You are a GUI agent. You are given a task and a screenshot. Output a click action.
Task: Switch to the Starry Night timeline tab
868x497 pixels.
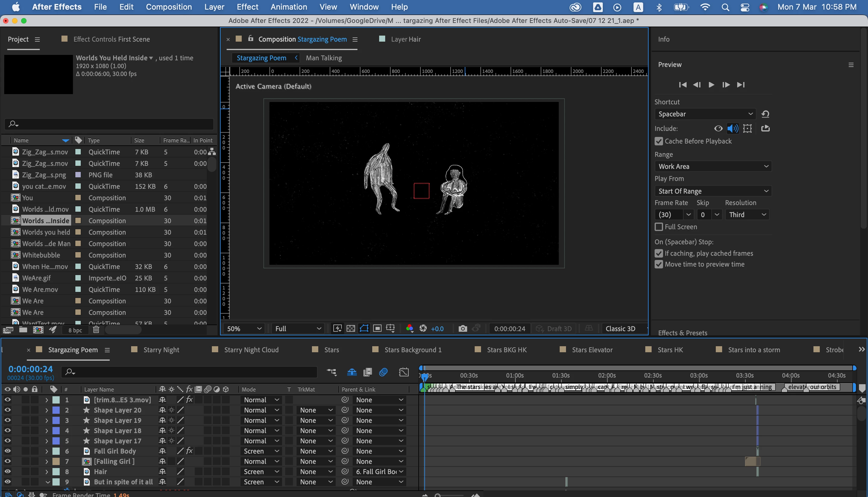pos(161,350)
